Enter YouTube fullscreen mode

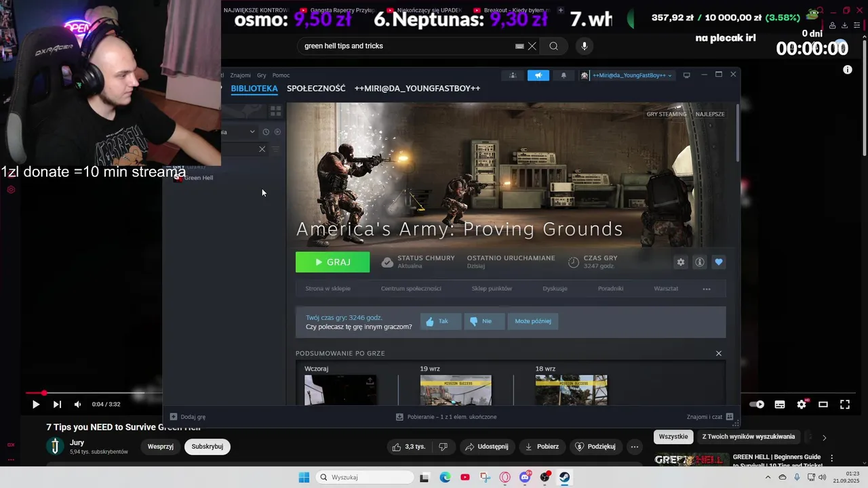(845, 405)
